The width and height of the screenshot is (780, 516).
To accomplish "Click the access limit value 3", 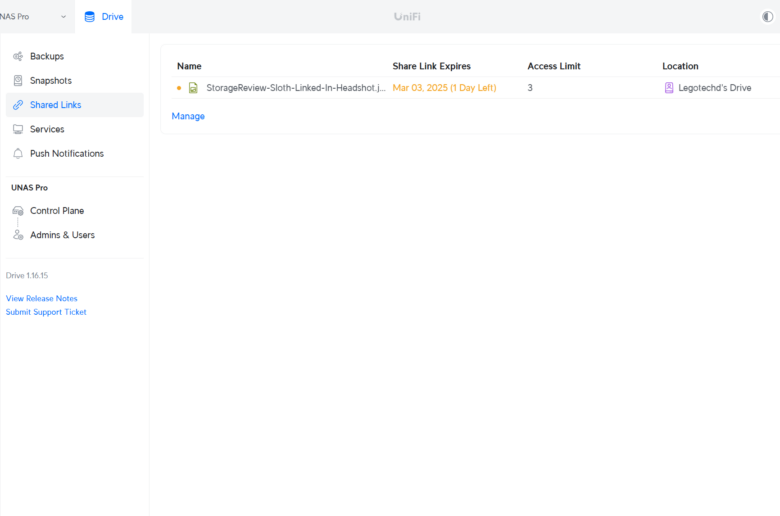I will click(530, 88).
